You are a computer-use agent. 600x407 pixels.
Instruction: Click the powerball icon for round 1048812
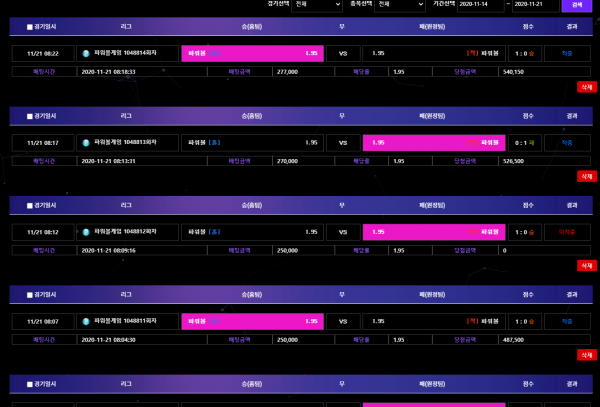(x=86, y=232)
